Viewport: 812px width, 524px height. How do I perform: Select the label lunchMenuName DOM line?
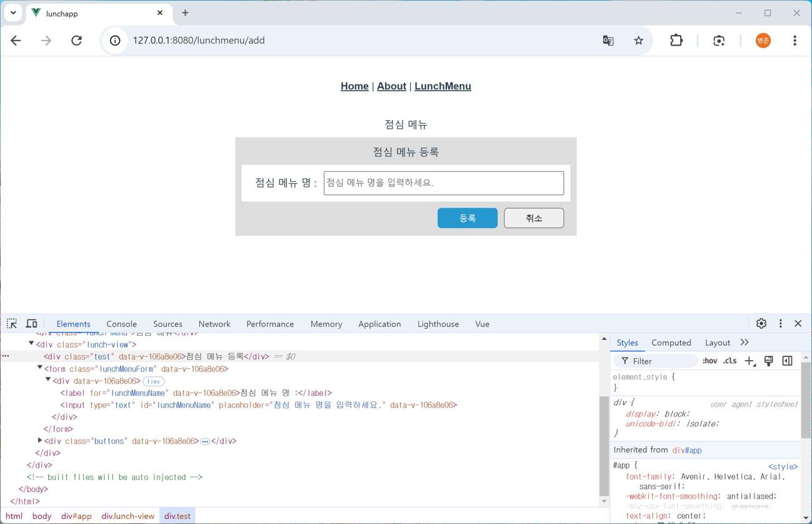click(x=196, y=393)
